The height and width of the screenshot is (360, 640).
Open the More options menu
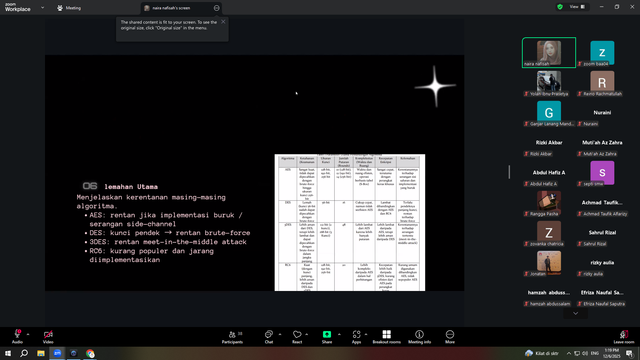450,336
